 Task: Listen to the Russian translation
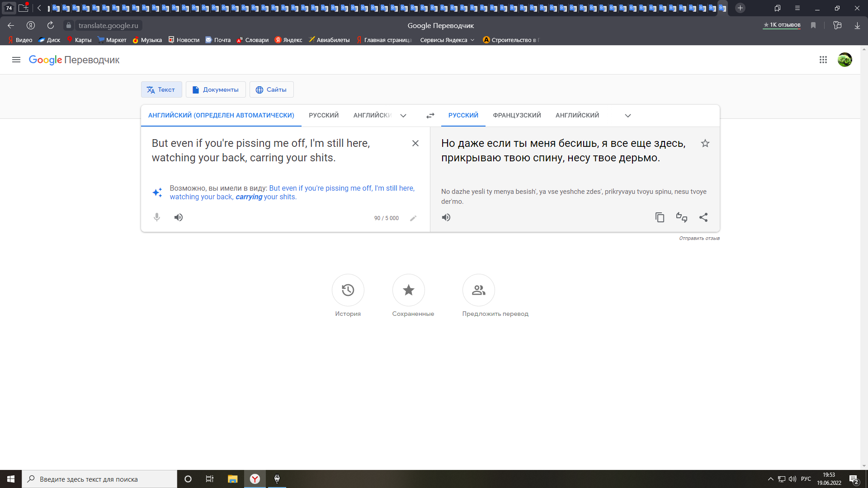coord(446,217)
